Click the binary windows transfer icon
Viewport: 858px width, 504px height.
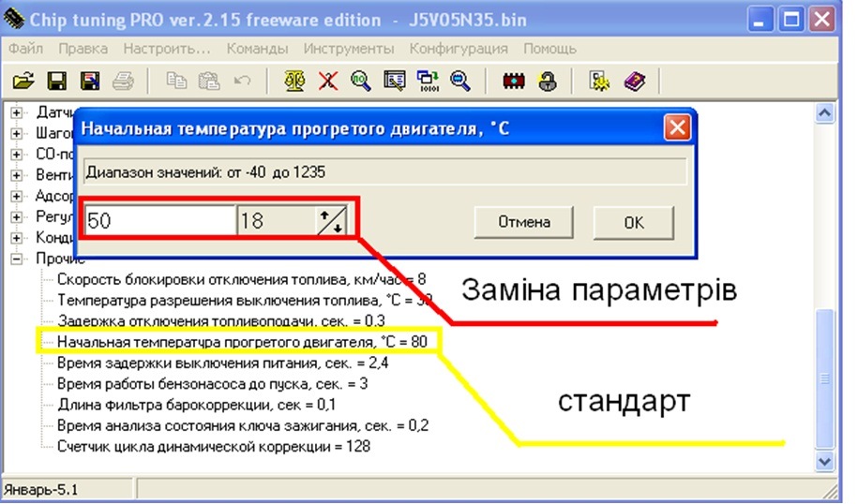pos(428,81)
